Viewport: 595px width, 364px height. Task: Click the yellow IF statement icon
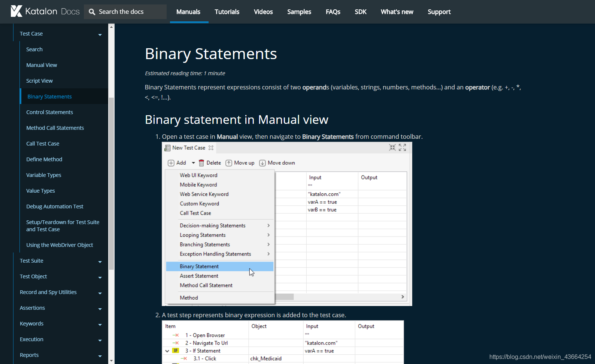176,351
